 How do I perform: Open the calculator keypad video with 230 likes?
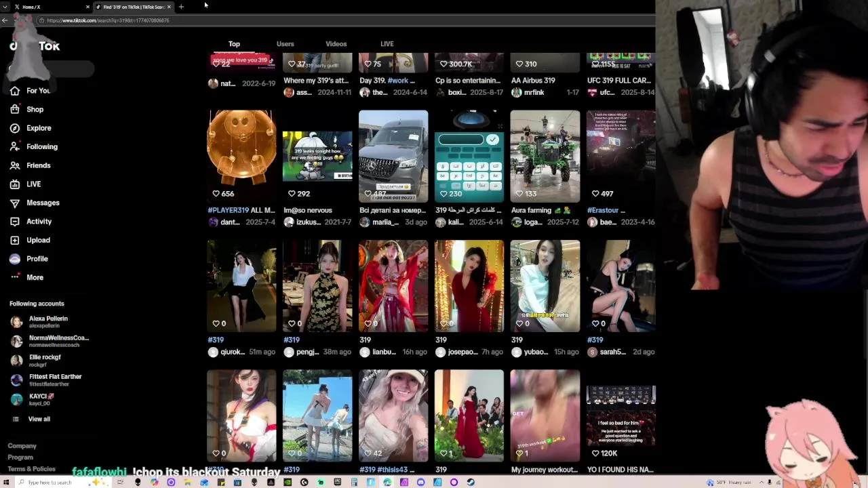469,157
